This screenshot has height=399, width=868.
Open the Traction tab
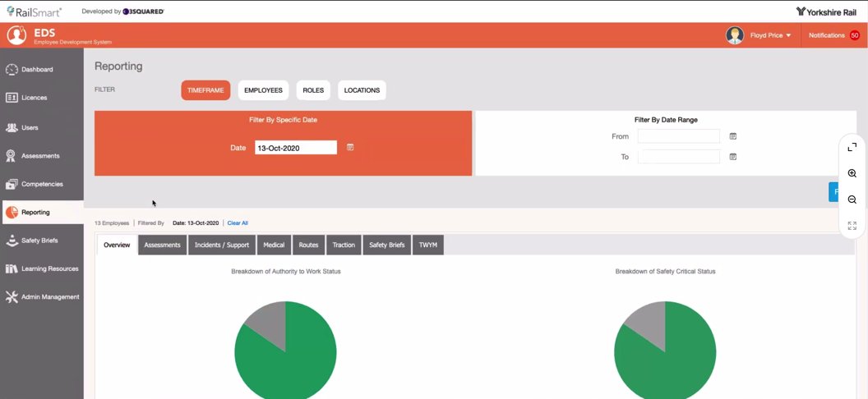[x=344, y=245]
